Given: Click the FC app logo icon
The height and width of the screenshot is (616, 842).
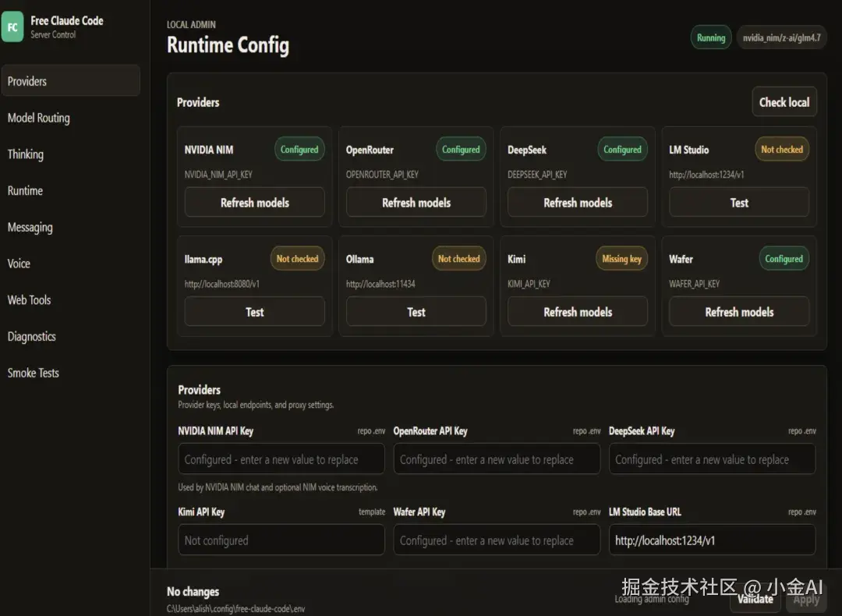Looking at the screenshot, I should 12,27.
